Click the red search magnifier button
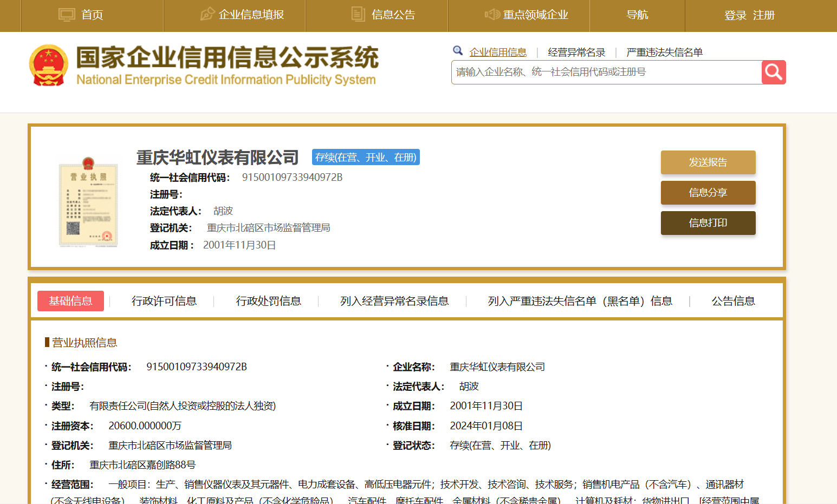This screenshot has height=504, width=837. (774, 72)
